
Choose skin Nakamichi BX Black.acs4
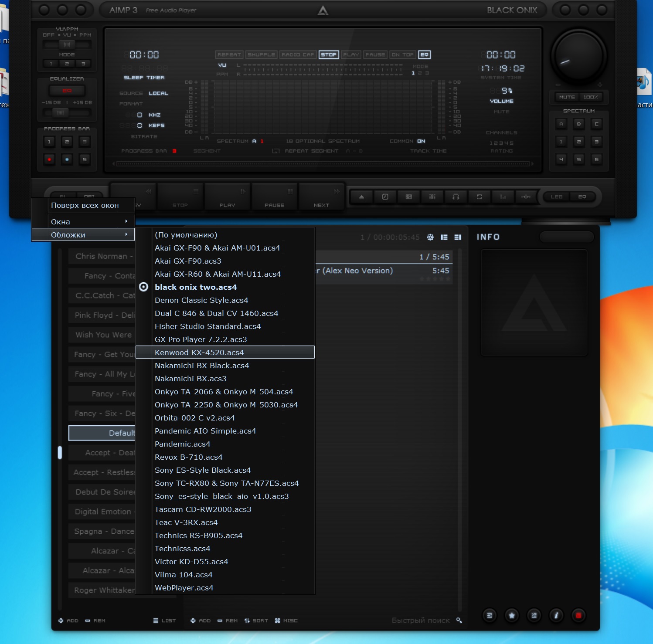225,365
